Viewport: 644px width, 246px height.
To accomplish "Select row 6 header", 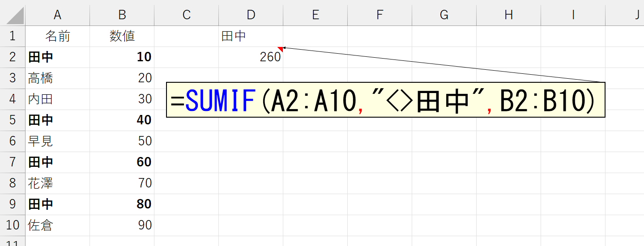I will click(x=13, y=141).
